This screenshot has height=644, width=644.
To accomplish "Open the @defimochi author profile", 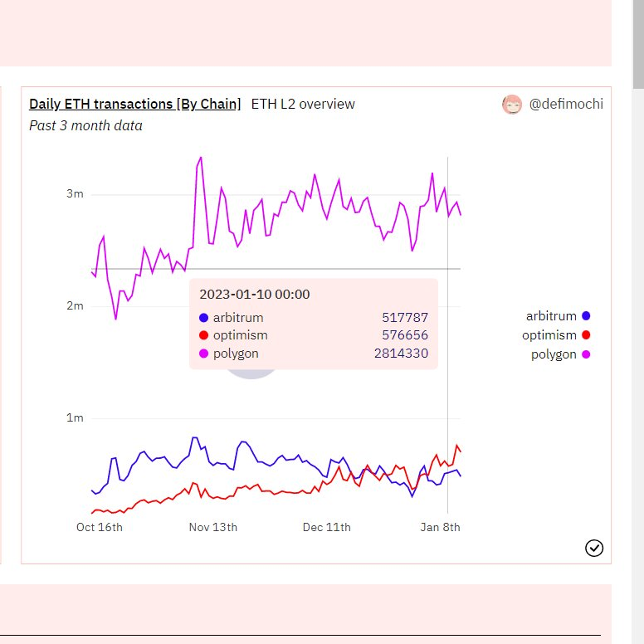I will (566, 104).
